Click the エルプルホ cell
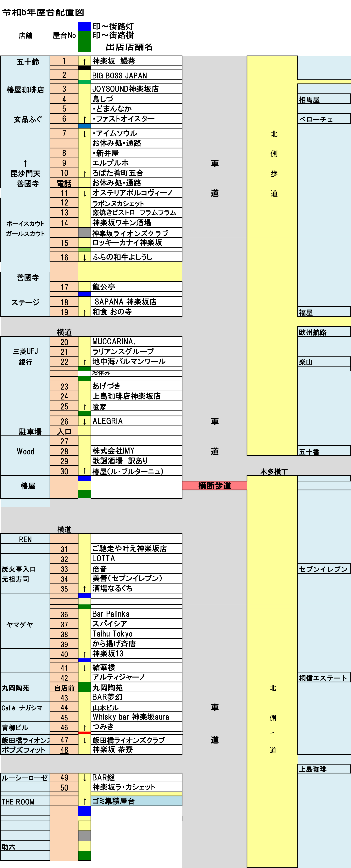This screenshot has height=868, width=351. pos(136,163)
